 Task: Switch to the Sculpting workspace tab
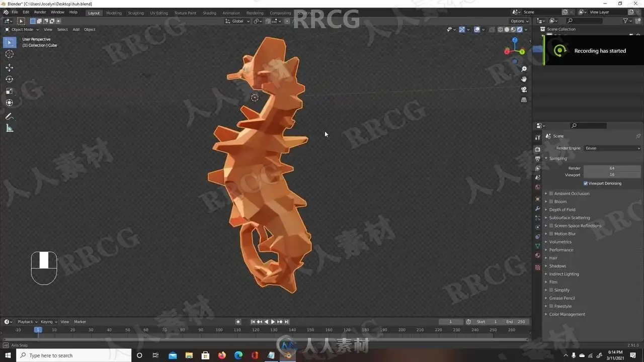(135, 13)
